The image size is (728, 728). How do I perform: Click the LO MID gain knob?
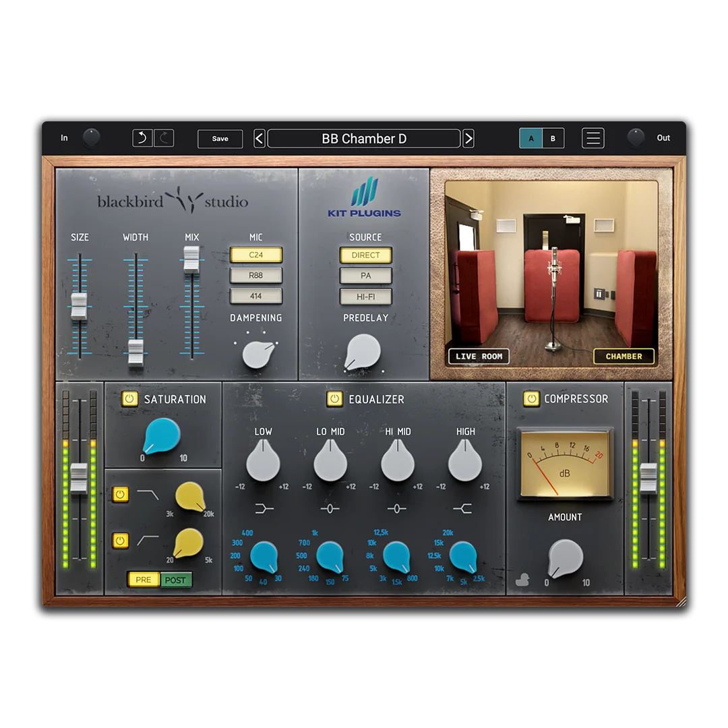(x=330, y=460)
